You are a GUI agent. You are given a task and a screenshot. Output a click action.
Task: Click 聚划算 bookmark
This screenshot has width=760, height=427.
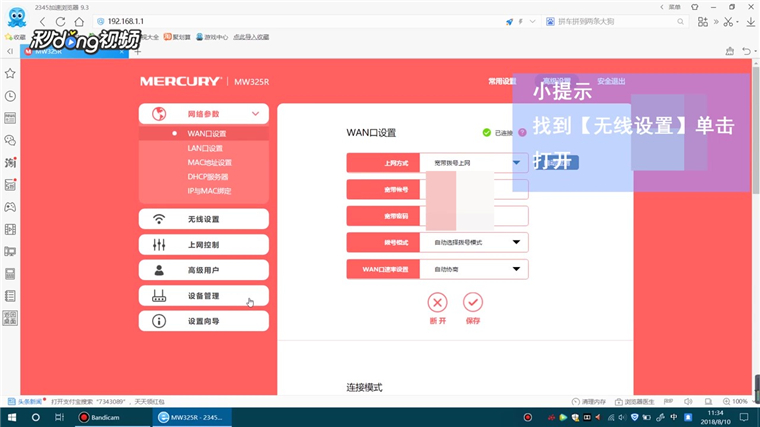pos(177,37)
